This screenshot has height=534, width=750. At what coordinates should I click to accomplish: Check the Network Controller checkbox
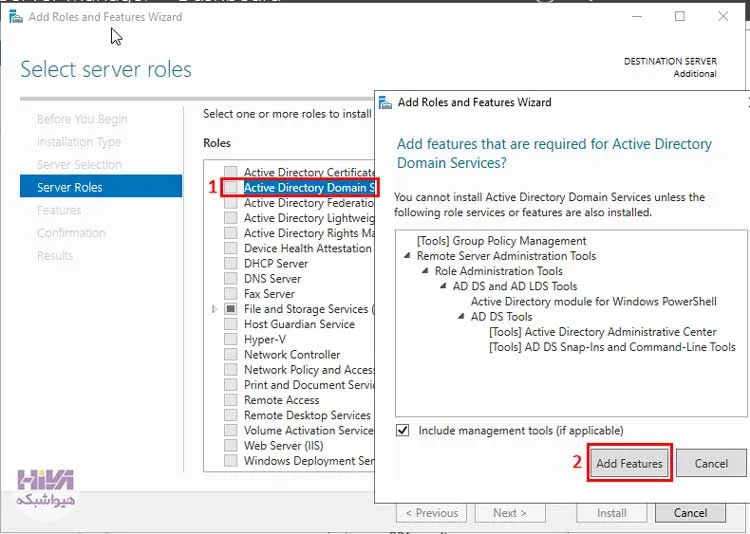coord(231,354)
